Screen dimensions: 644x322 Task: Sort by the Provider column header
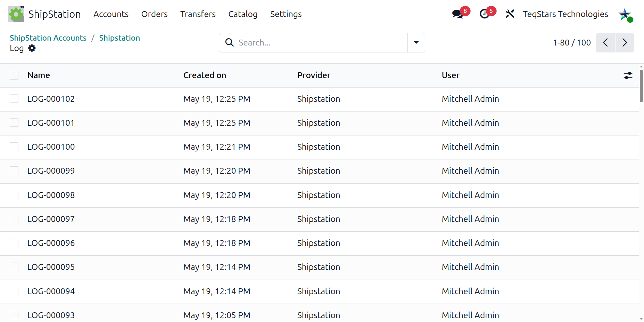(x=314, y=75)
